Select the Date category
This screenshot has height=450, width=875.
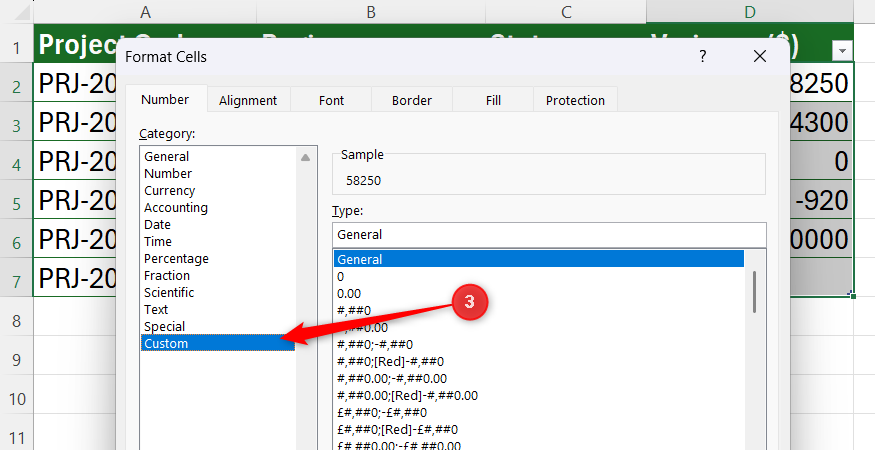pos(218,224)
